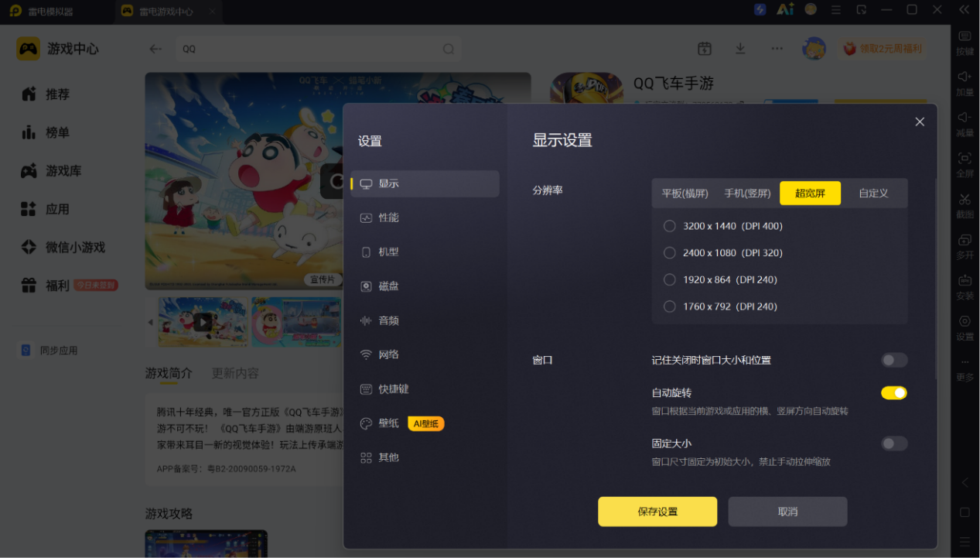This screenshot has height=558, width=980.
Task: Open 游戏库 game library in sidebar
Action: click(x=51, y=171)
